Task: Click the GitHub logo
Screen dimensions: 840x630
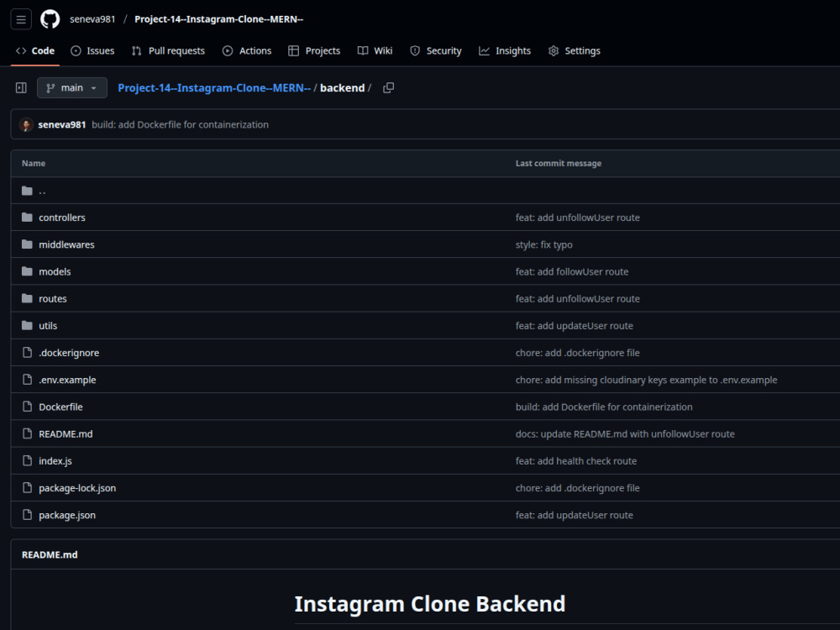Action: point(50,19)
